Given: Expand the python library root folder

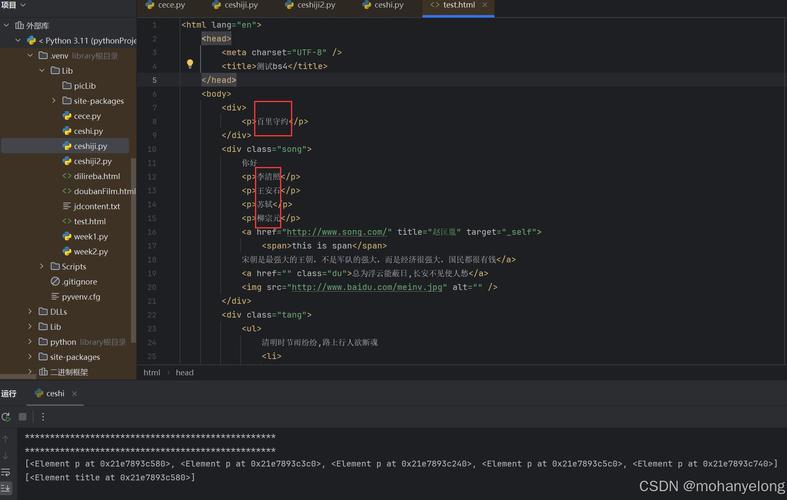Looking at the screenshot, I should (30, 341).
